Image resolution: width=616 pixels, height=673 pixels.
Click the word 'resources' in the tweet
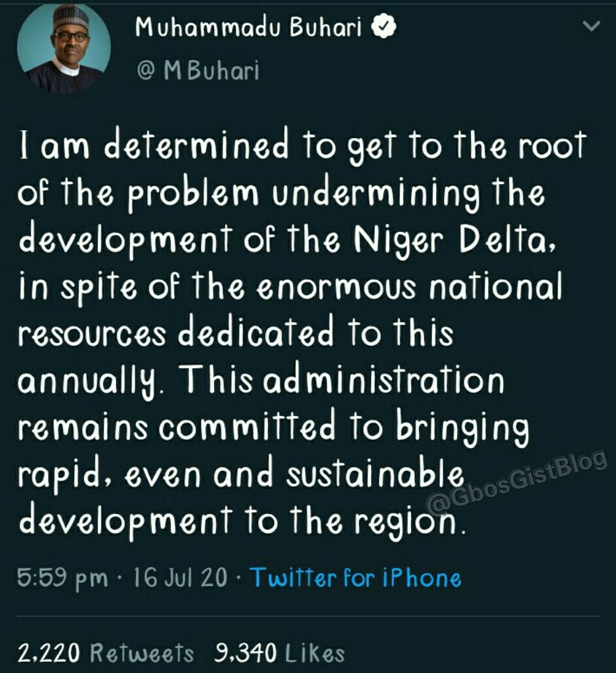pyautogui.click(x=92, y=335)
